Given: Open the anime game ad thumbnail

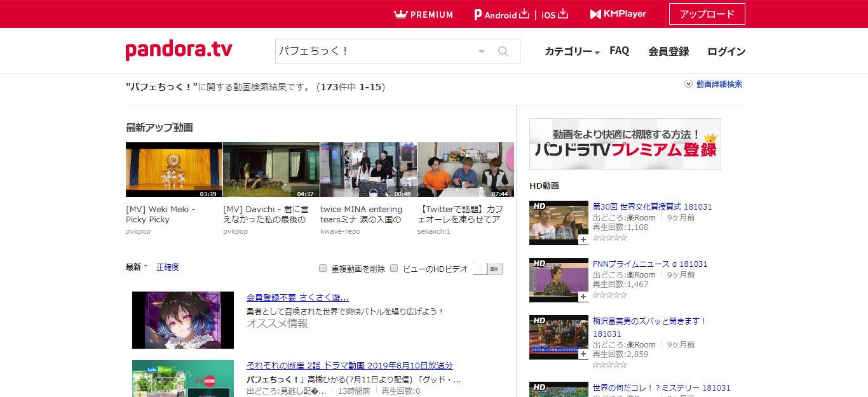Looking at the screenshot, I should coord(183,320).
